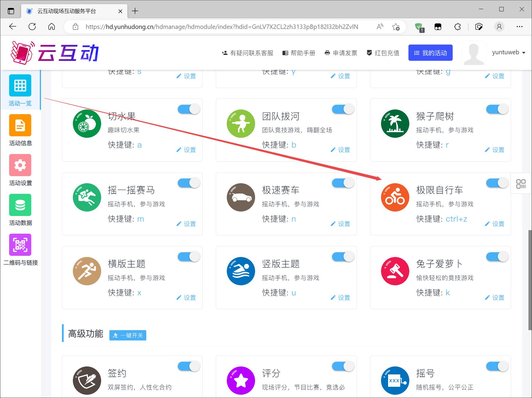Screen dimensions: 532x398
Task: Disable the 摇一摇赛马 switch
Action: [189, 183]
